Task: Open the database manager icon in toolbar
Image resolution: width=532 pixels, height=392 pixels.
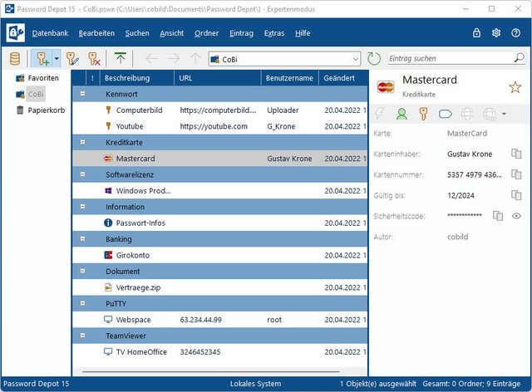Action: pos(15,59)
